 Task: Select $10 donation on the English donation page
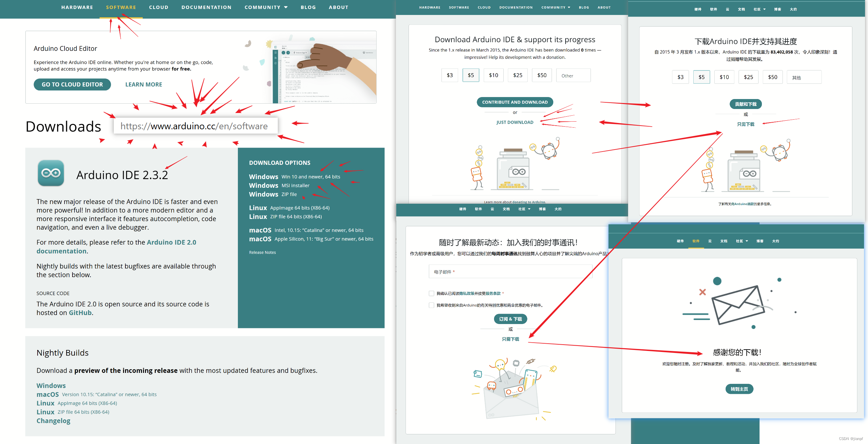tap(493, 75)
